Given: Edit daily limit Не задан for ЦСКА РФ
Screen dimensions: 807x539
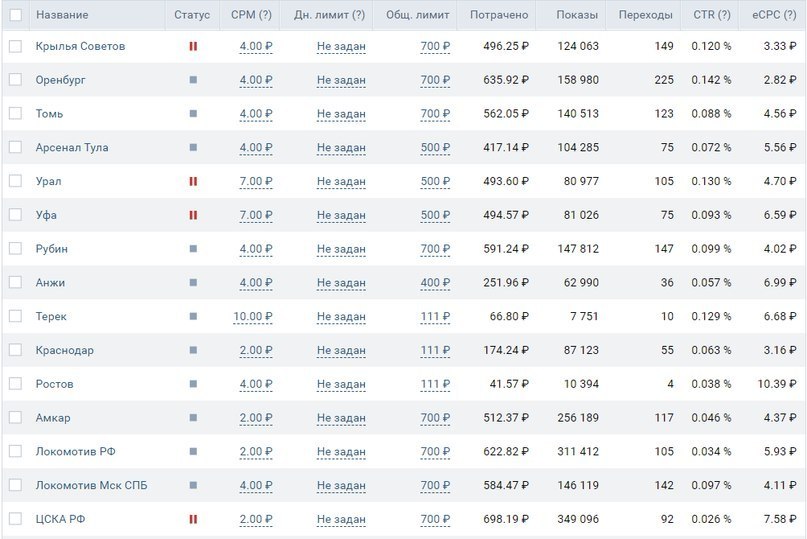Looking at the screenshot, I should [x=341, y=519].
